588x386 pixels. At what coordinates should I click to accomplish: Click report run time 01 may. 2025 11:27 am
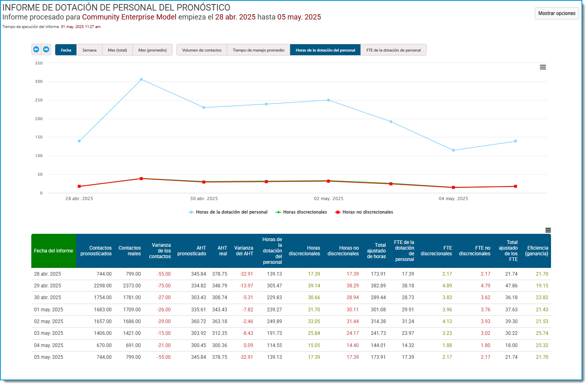81,27
